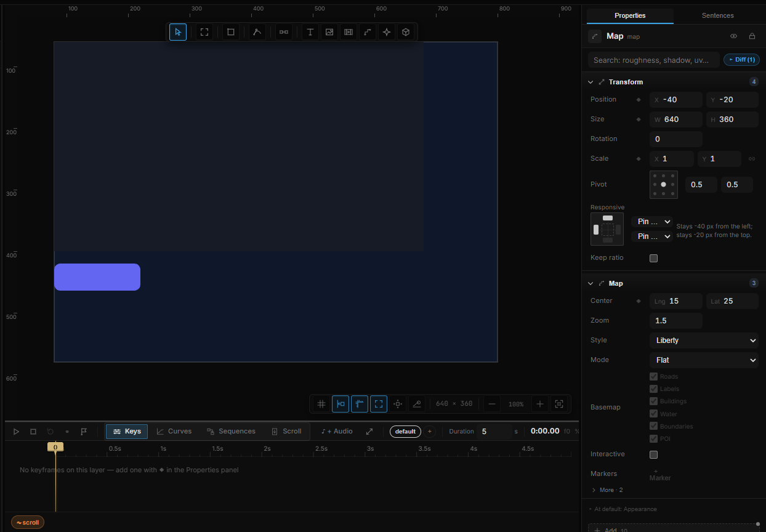This screenshot has width=766, height=532.
Task: Open the Mode dropdown showing Flat
Action: (704, 360)
